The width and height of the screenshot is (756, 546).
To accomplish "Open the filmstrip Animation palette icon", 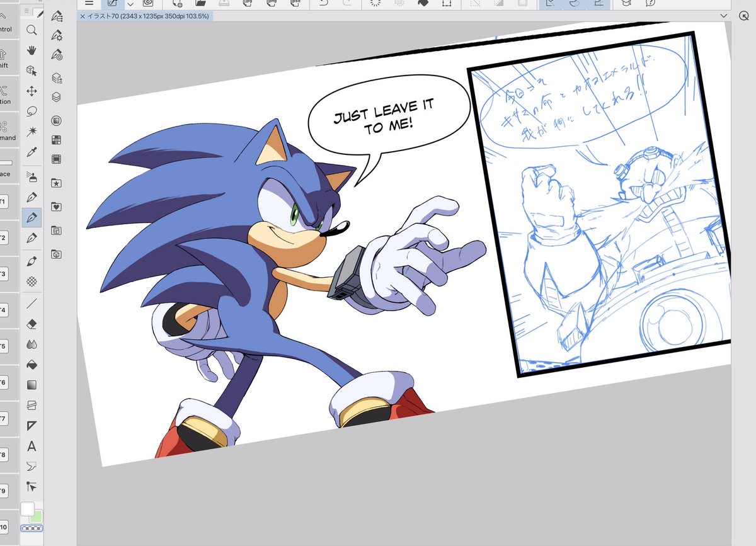I will [57, 159].
